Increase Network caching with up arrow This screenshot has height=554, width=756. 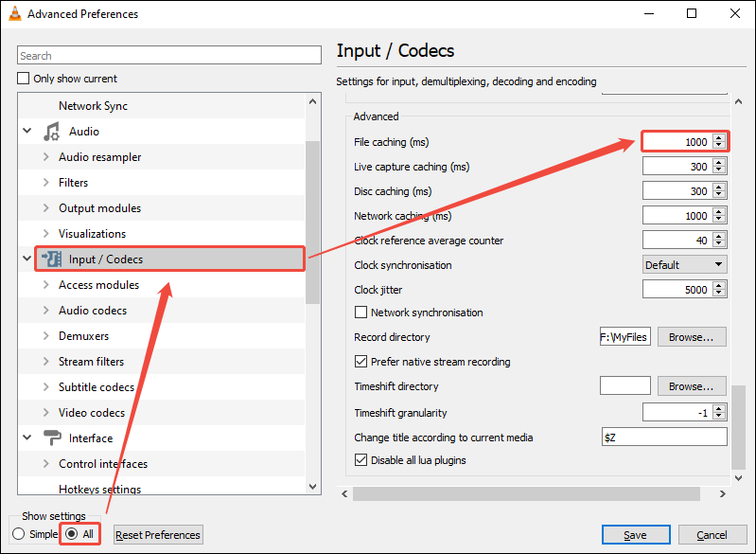click(x=719, y=212)
